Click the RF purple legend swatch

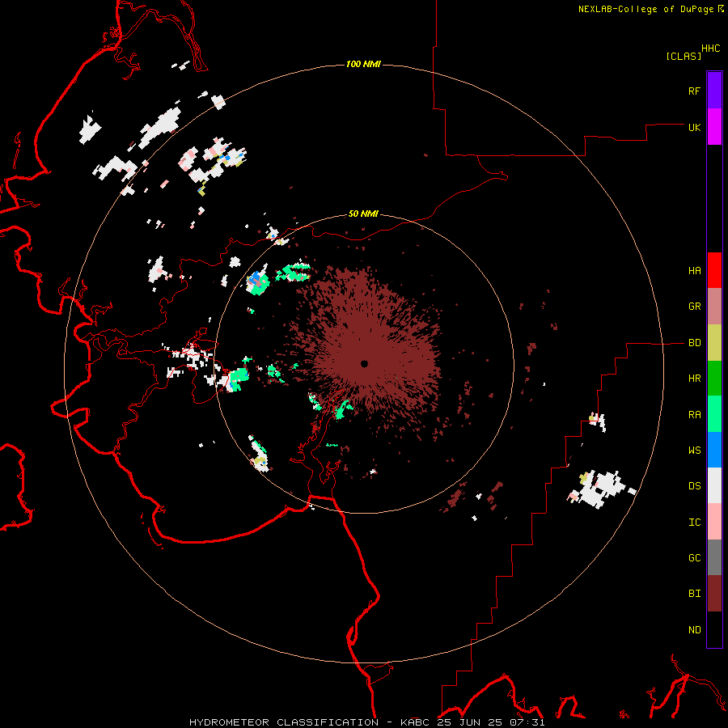click(714, 91)
